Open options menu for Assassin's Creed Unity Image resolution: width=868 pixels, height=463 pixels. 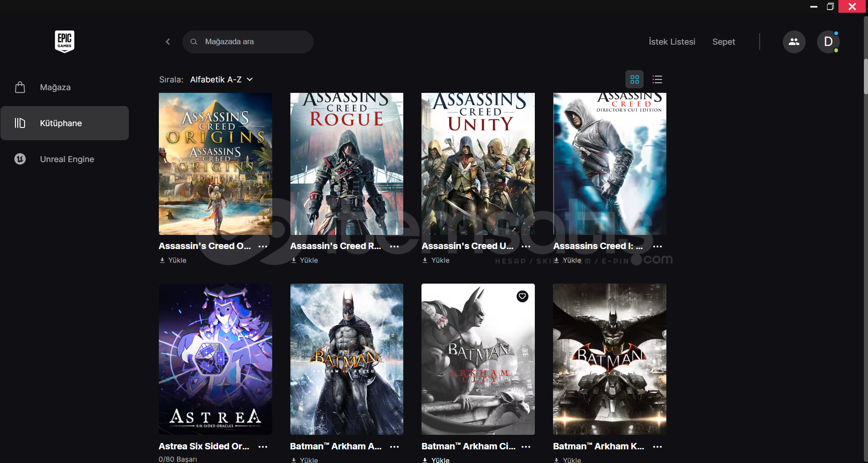point(526,246)
